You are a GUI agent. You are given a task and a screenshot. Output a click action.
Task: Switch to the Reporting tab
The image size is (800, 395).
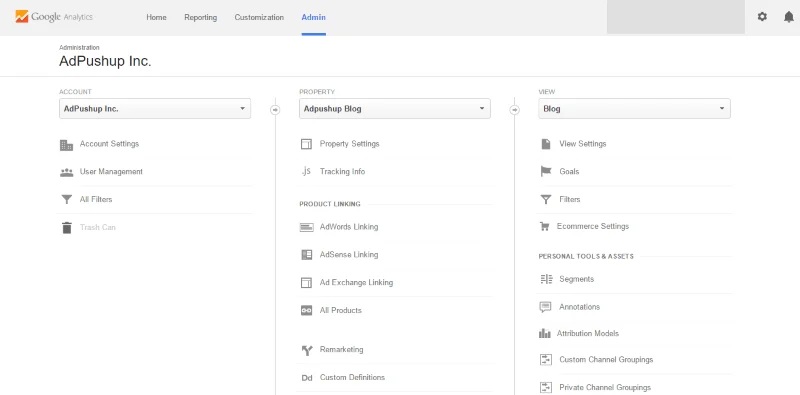point(201,17)
